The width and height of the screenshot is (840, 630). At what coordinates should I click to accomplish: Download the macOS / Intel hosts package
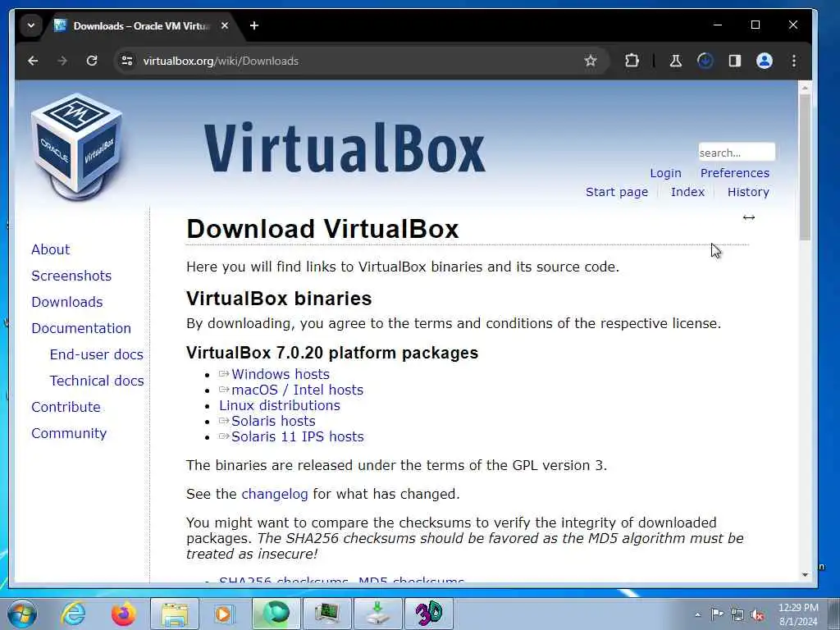pyautogui.click(x=297, y=390)
